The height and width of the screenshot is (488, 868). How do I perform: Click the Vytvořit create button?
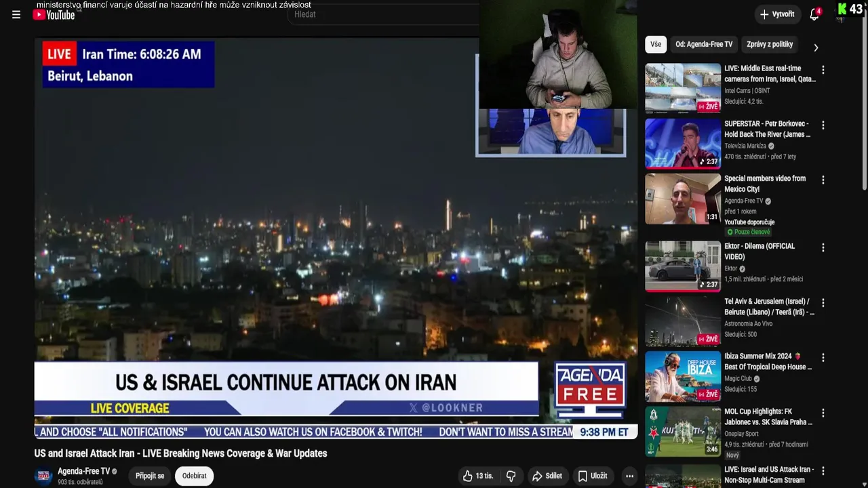click(x=777, y=14)
